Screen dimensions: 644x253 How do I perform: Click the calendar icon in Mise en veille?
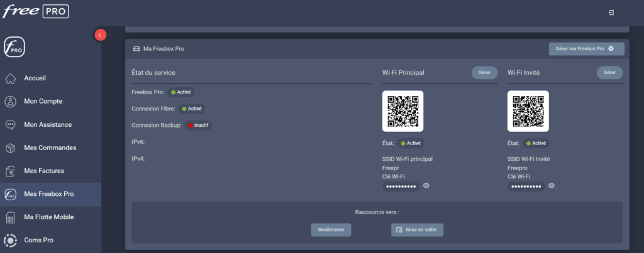click(x=399, y=230)
